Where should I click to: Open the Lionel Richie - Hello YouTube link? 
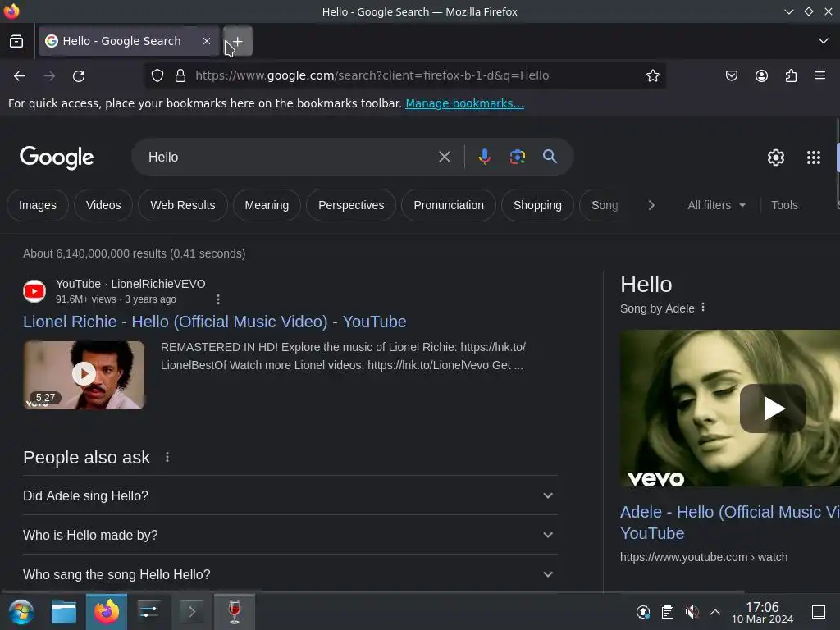pos(214,322)
